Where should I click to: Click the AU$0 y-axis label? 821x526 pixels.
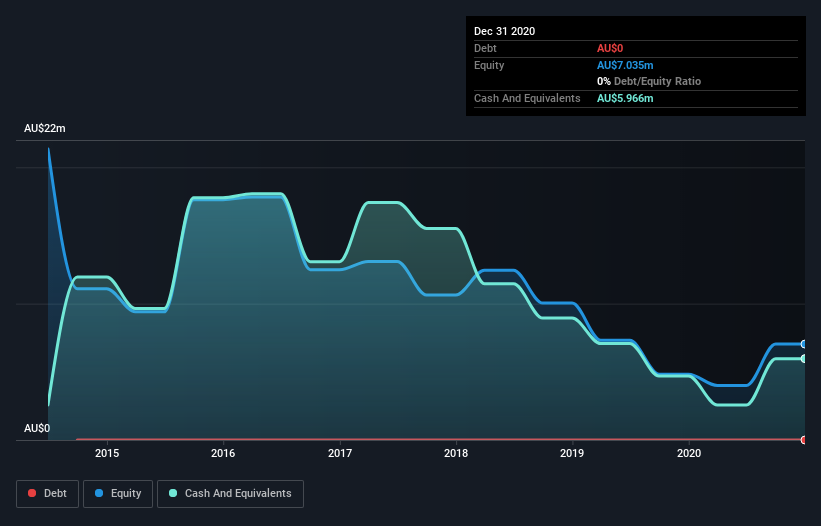pyautogui.click(x=37, y=428)
